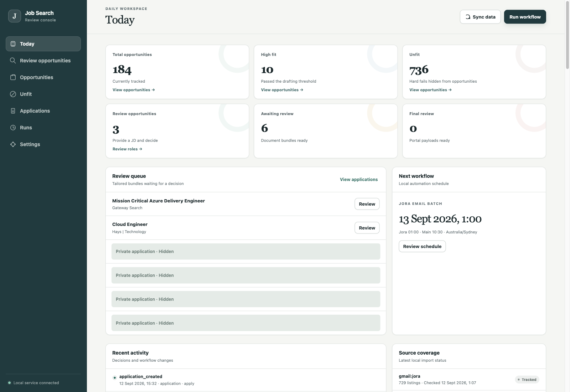Click the green Local service connected dot
The width and height of the screenshot is (570, 392).
(x=9, y=383)
